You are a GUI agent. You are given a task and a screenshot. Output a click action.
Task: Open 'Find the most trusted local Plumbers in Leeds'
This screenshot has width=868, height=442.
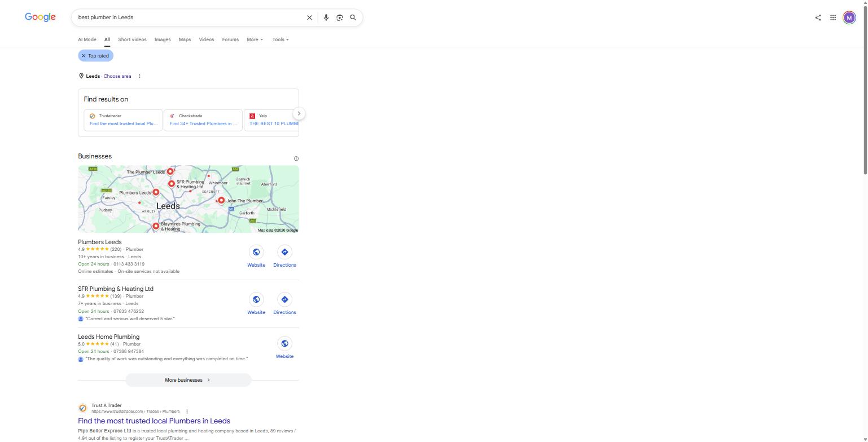pos(154,421)
